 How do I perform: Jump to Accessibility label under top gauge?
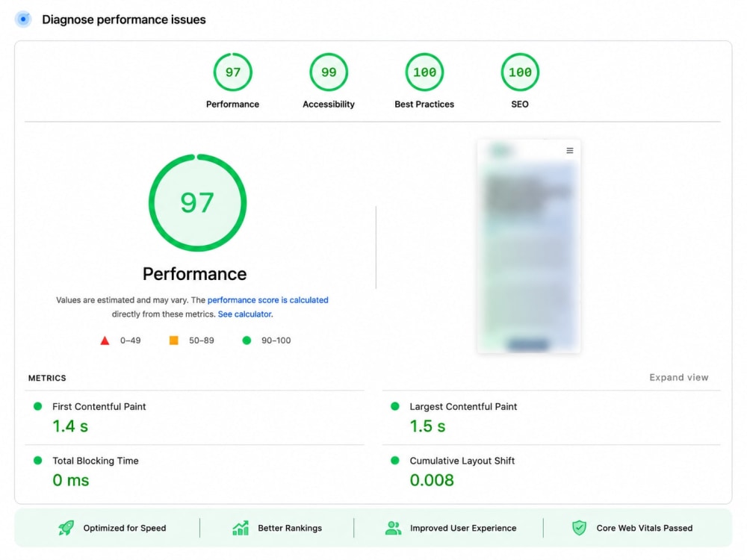click(329, 105)
